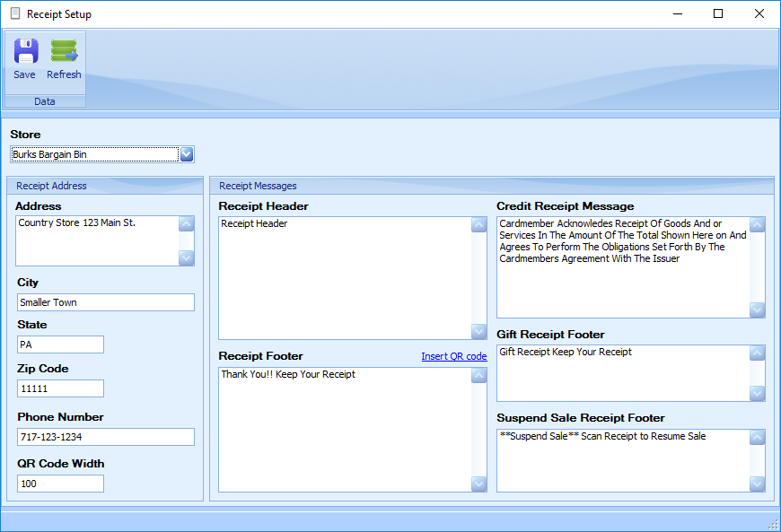The width and height of the screenshot is (781, 532).
Task: Click the Insert QR code link
Action: [453, 356]
